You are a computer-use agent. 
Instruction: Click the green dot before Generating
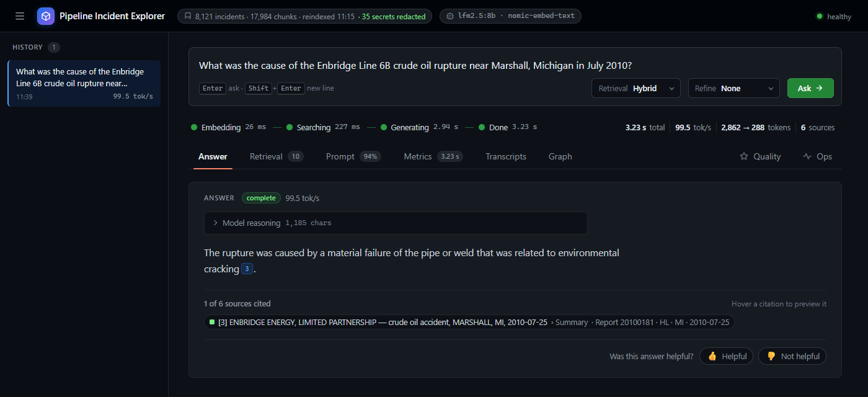coord(384,127)
